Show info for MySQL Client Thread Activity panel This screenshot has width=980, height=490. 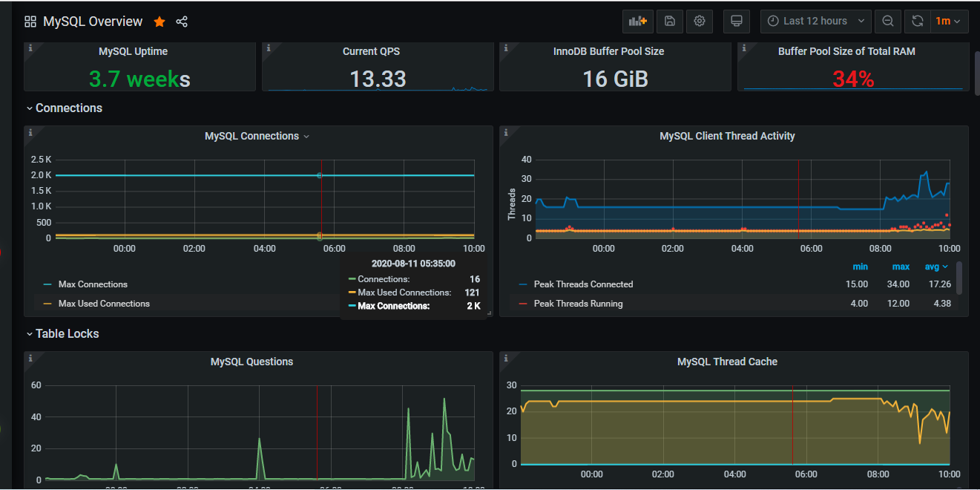pos(506,133)
